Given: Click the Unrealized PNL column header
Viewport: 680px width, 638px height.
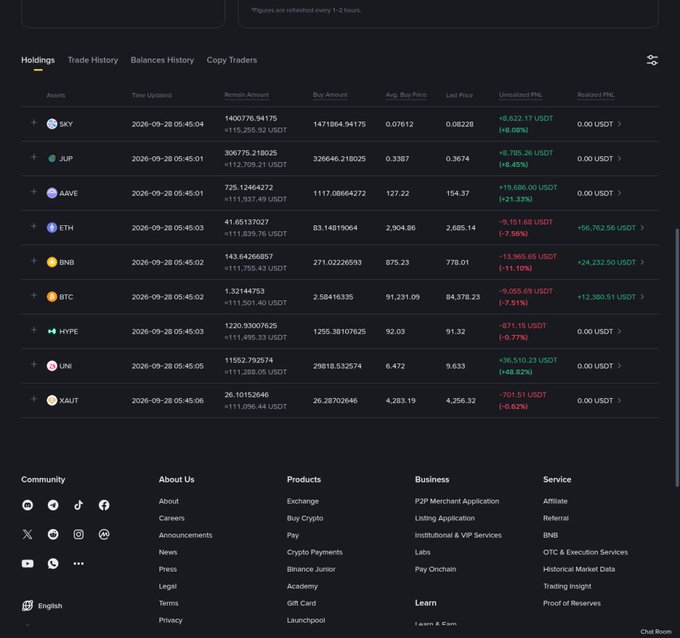Looking at the screenshot, I should click(520, 95).
